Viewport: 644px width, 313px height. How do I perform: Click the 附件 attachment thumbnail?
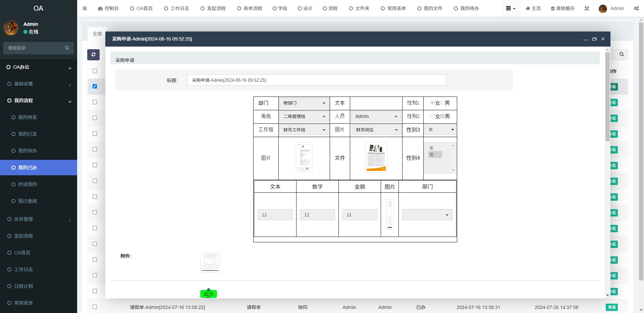[x=210, y=262]
